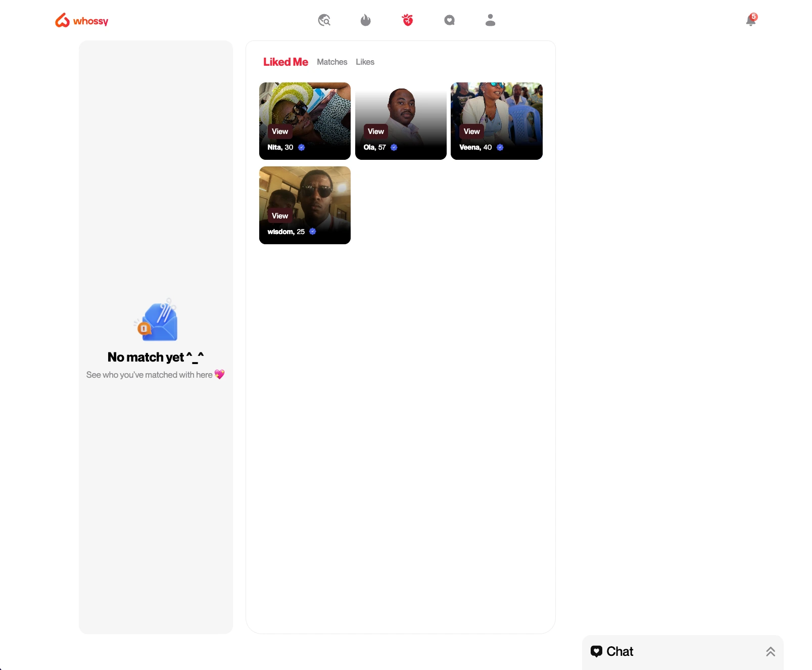
Task: Open the explore search globe icon
Action: [324, 20]
